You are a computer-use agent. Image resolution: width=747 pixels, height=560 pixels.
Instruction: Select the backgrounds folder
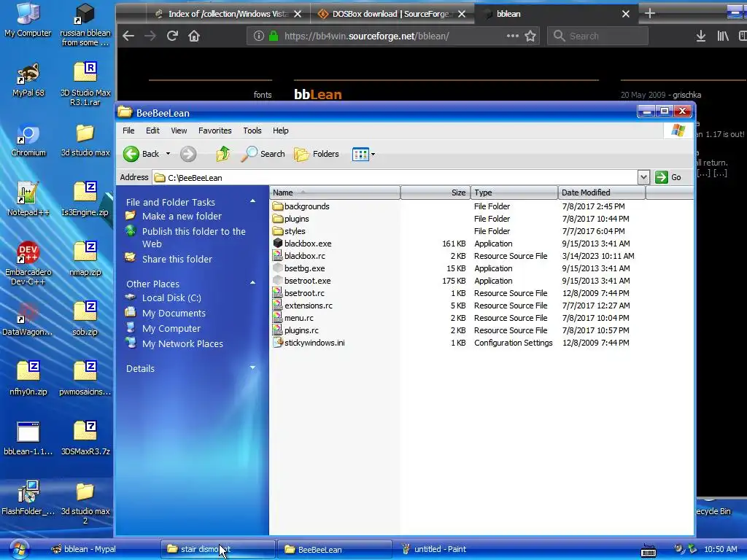pos(301,206)
